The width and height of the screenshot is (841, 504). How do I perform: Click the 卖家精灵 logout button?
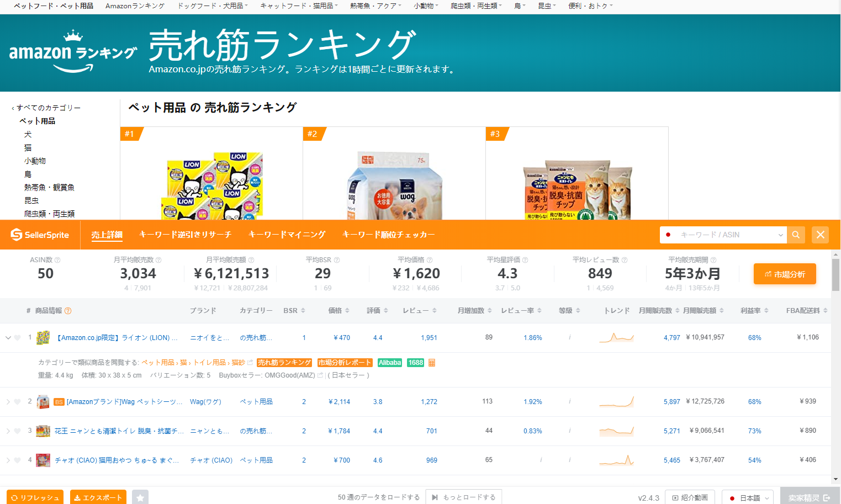810,498
